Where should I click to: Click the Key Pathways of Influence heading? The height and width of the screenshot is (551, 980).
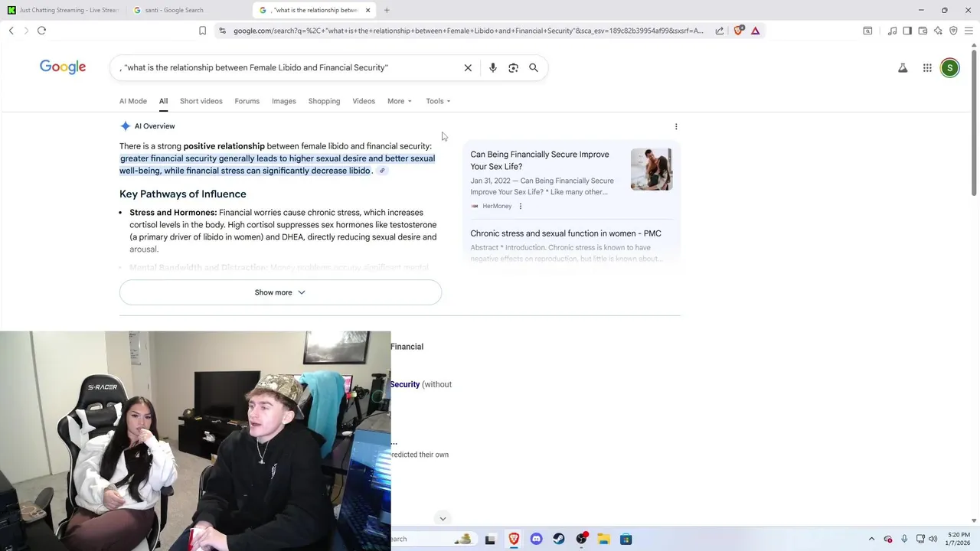183,194
